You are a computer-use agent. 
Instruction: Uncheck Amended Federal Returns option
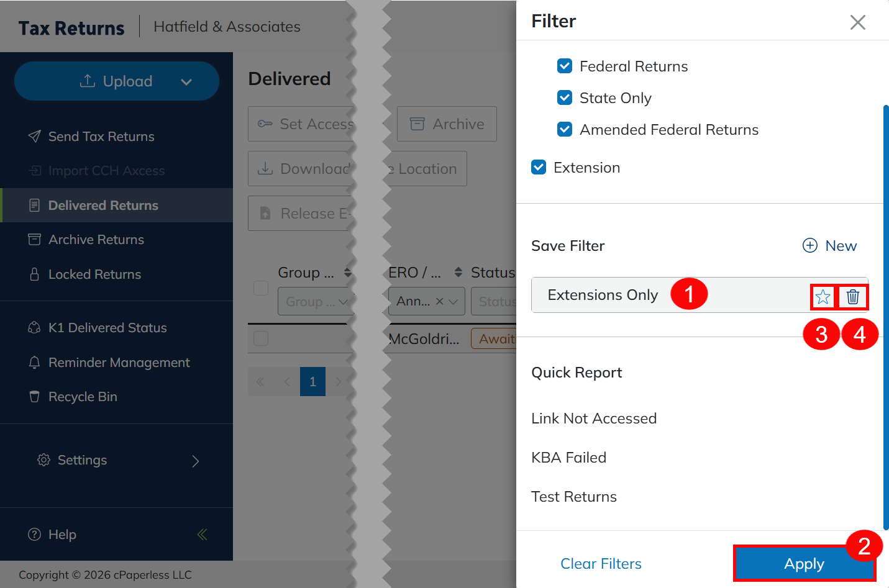(x=565, y=129)
